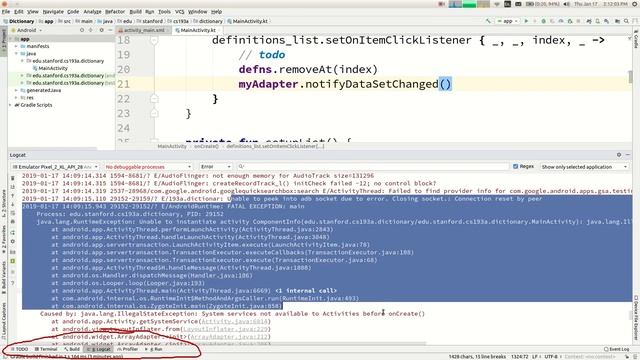The image size is (640, 360).
Task: Click the Scroll to end icon in Logcat
Action: click(13, 187)
